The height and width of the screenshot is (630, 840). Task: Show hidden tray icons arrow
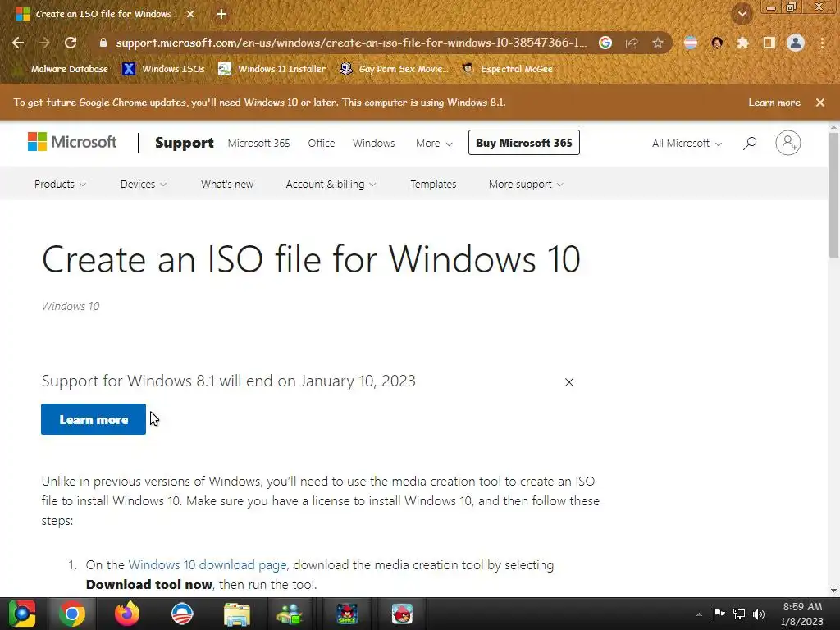point(699,614)
